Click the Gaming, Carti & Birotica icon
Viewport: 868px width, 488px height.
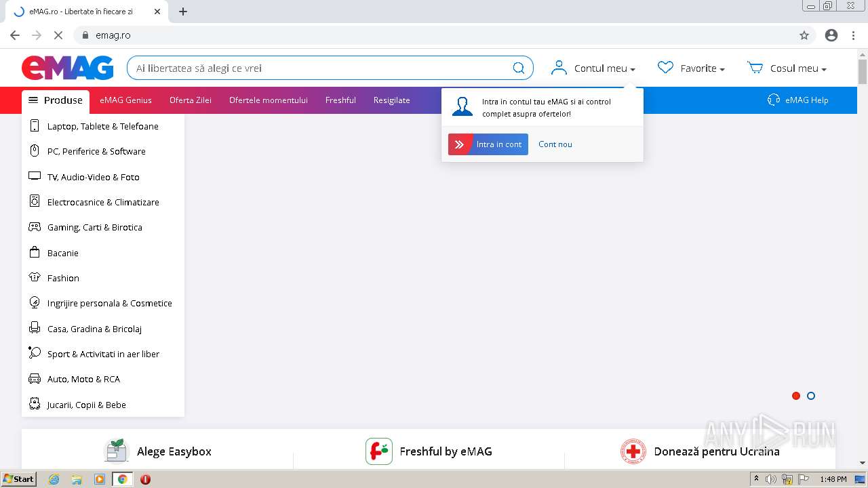tap(35, 227)
